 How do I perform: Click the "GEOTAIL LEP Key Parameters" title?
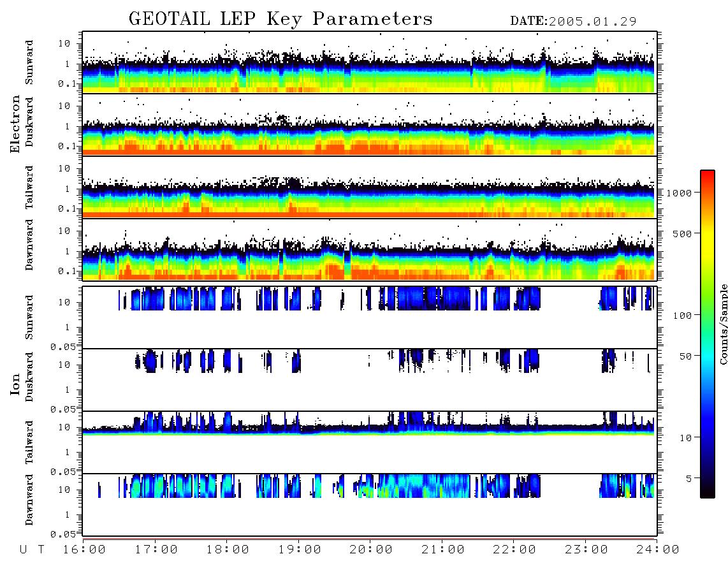click(280, 20)
